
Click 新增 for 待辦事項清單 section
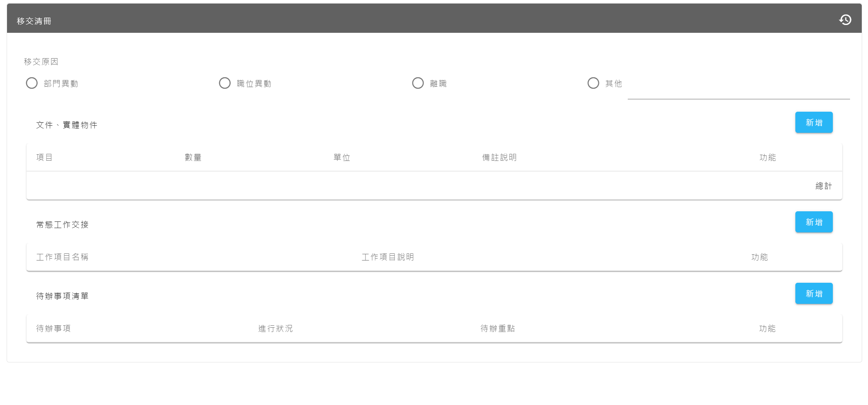[814, 294]
